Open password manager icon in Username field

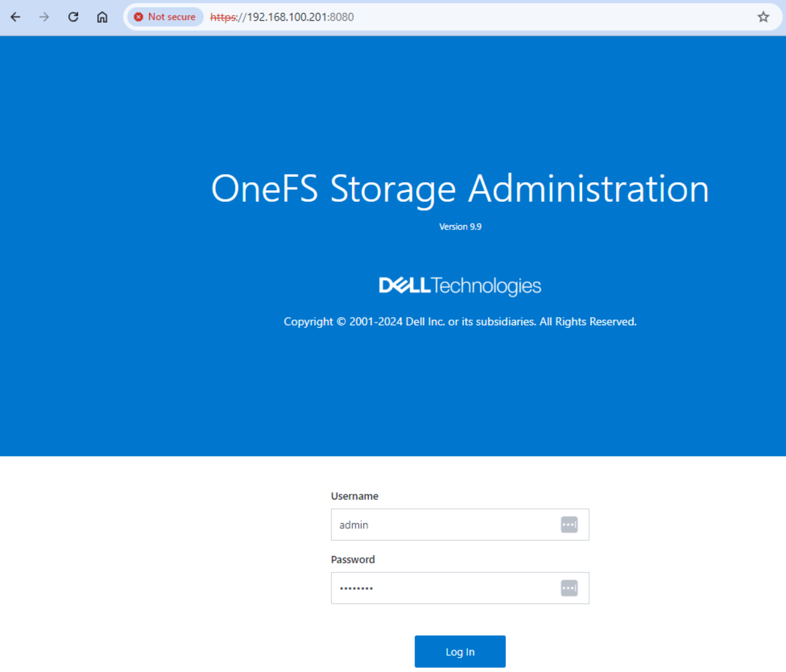click(x=569, y=525)
